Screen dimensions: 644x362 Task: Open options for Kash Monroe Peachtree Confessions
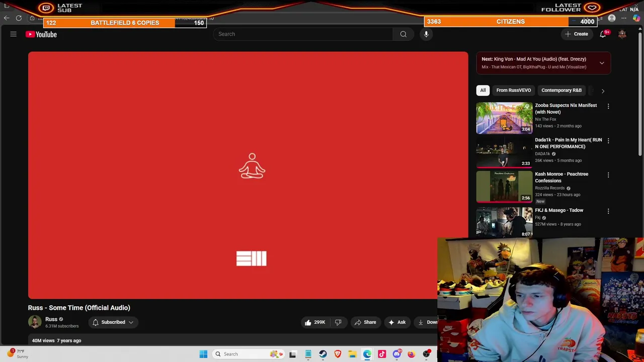608,175
